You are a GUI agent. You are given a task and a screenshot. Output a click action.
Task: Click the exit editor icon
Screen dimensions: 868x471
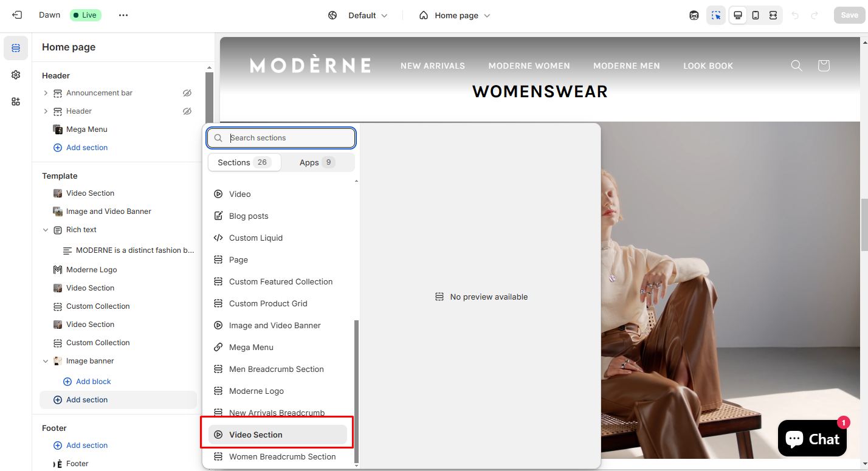tap(17, 15)
